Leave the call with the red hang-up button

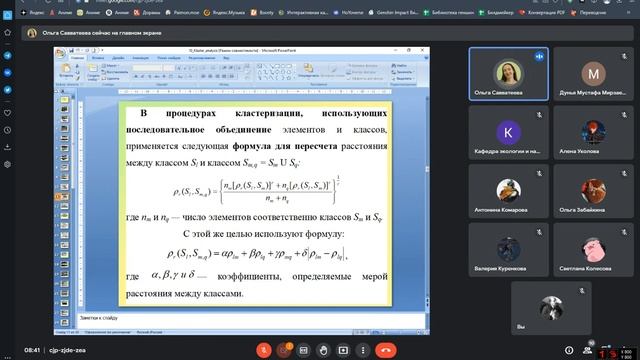pos(386,350)
